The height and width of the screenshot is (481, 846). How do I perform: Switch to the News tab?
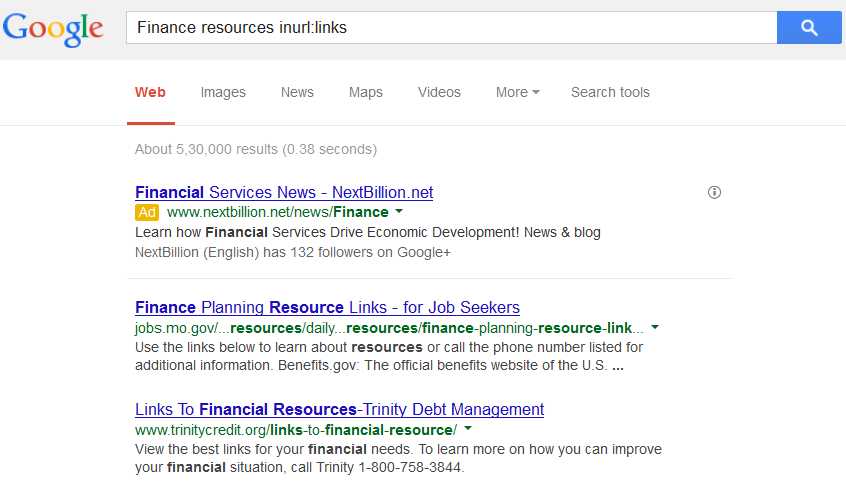coord(297,92)
